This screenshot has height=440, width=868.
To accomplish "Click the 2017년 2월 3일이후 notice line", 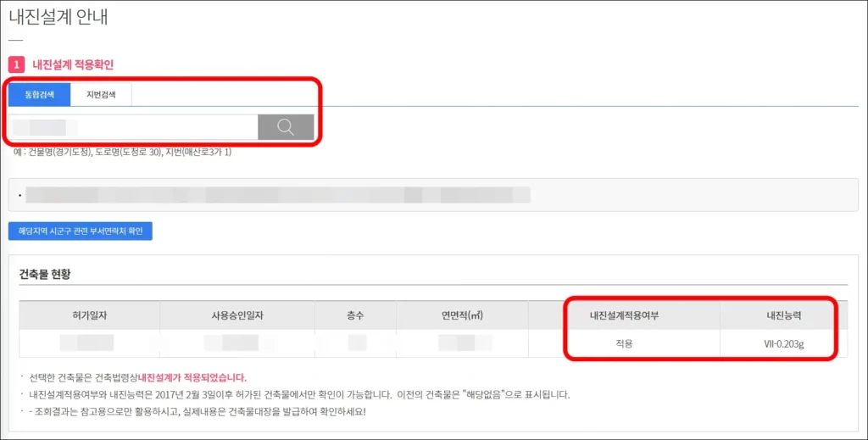I will click(x=299, y=394).
